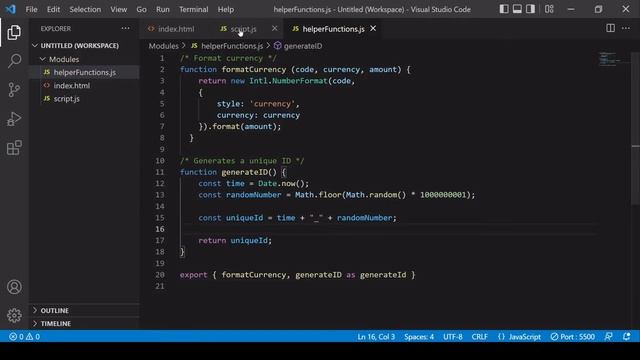Open the File menu
This screenshot has height=360, width=640.
coord(31,9)
